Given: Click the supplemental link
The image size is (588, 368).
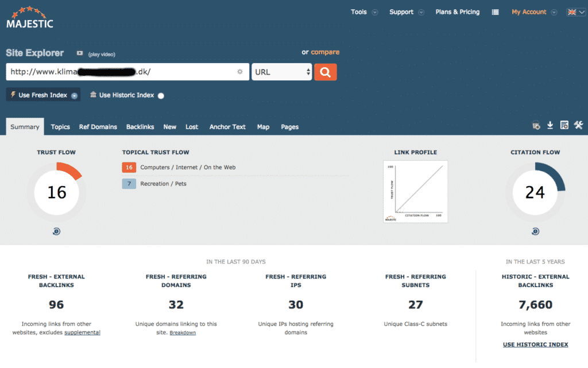Looking at the screenshot, I should click(82, 332).
